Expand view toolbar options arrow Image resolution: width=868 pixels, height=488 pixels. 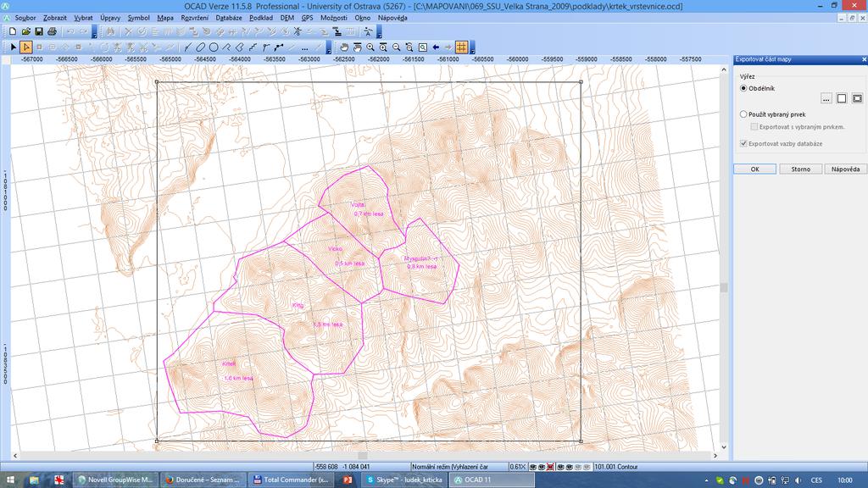point(472,48)
